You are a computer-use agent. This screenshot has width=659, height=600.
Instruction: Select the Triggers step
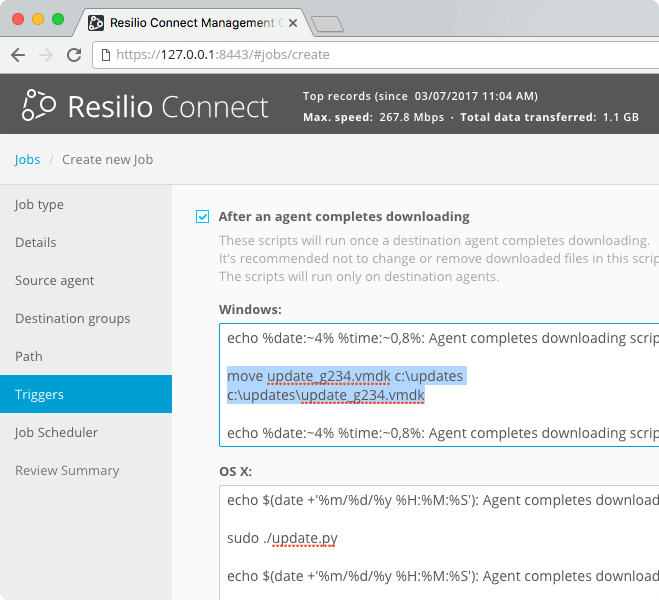(86, 394)
